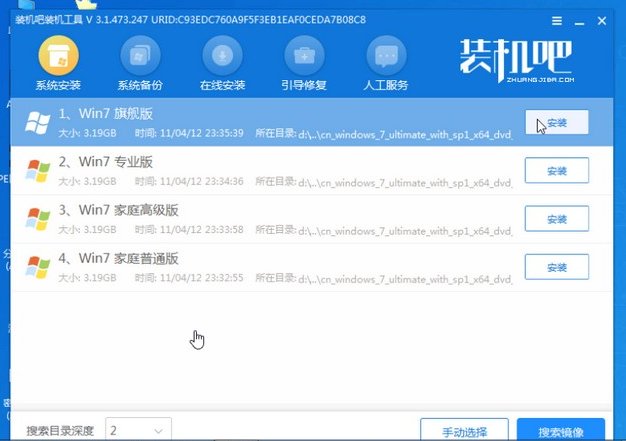Click directory path in Win7 专业版 row

tap(405, 183)
